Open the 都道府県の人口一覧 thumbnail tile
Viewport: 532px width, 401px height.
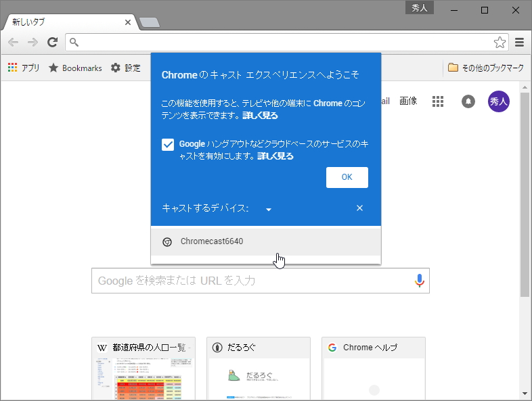[x=143, y=369]
